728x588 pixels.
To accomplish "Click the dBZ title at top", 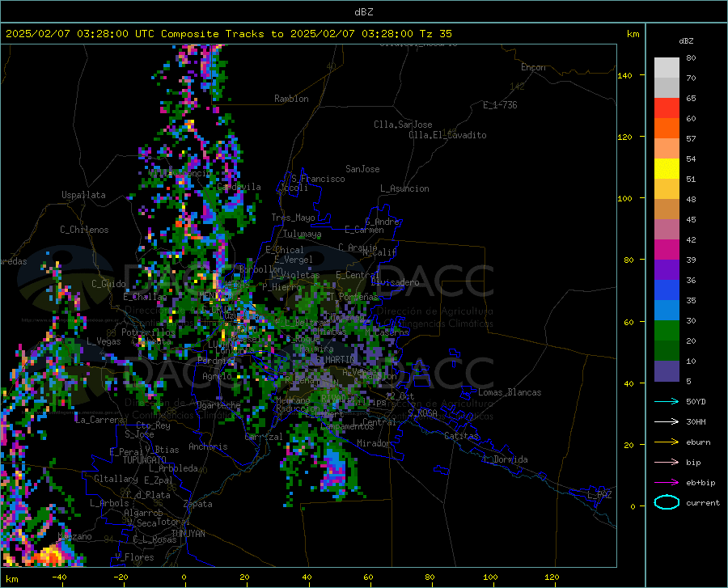I will (x=363, y=12).
